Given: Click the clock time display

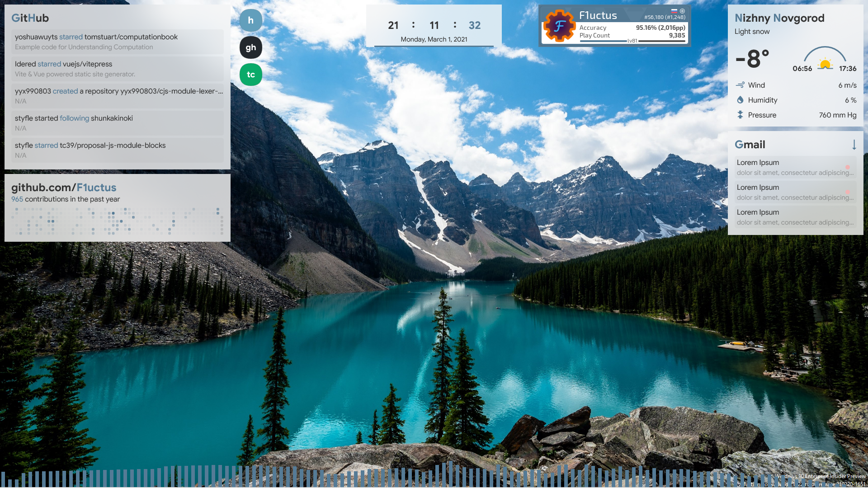Looking at the screenshot, I should coord(434,25).
